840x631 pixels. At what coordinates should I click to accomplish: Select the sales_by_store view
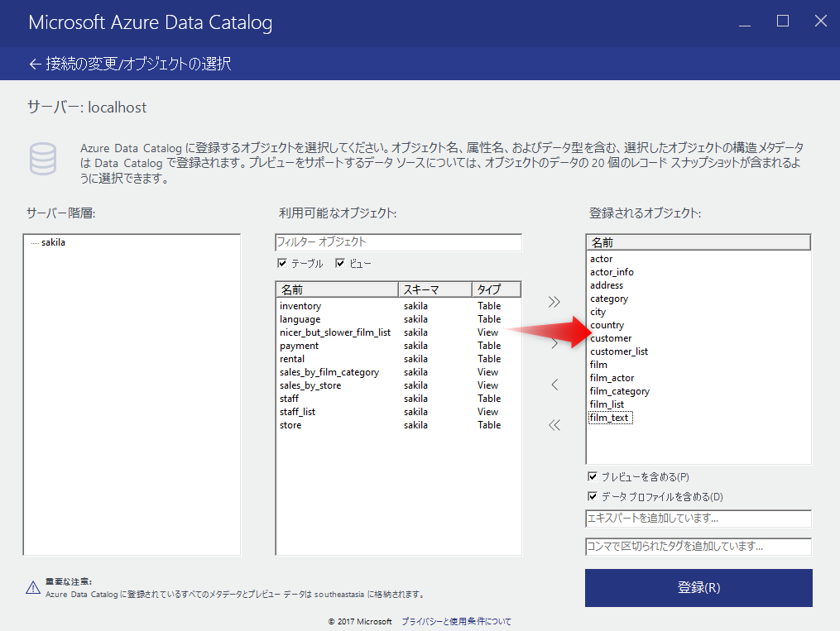398,385
